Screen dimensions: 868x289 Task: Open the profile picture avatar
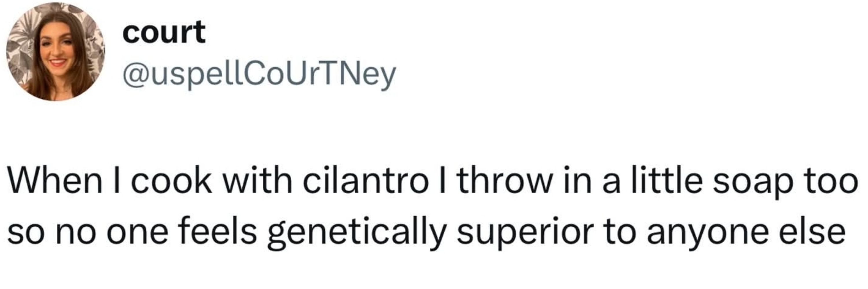coord(56,52)
